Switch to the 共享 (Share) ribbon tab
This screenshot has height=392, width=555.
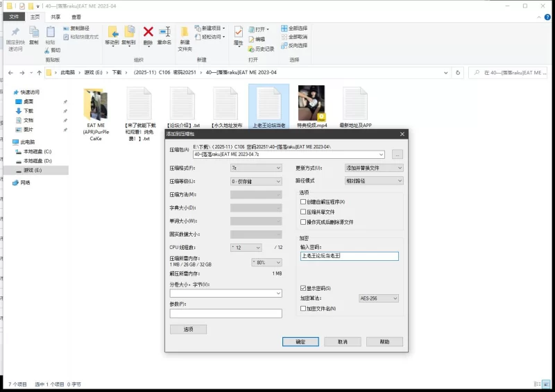pos(55,16)
